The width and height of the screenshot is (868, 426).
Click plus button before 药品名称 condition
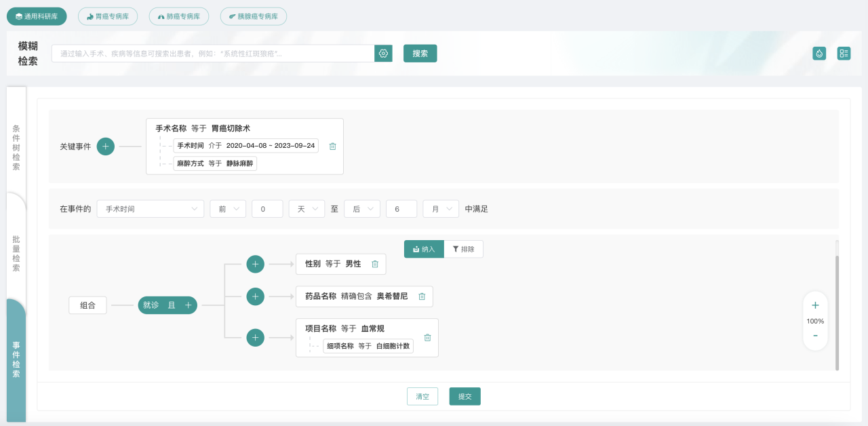[x=255, y=296]
